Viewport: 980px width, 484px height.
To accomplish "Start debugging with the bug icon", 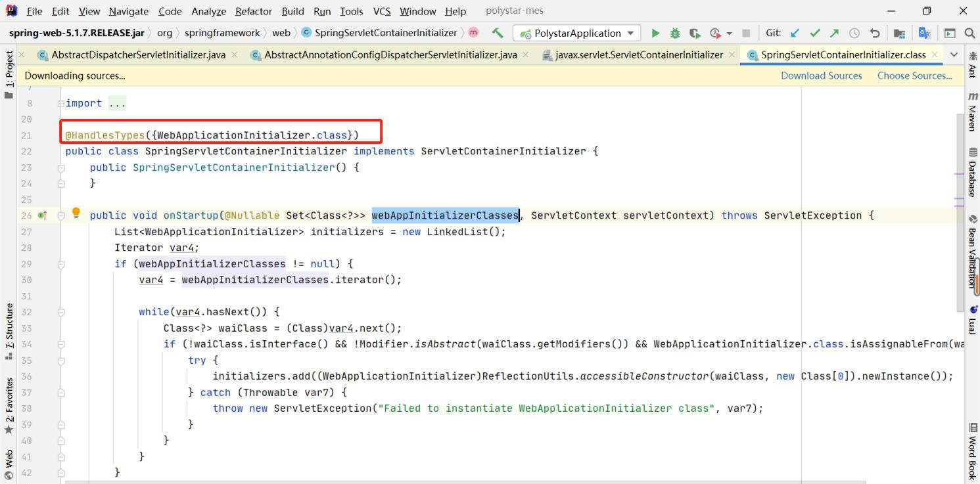I will coord(675,33).
